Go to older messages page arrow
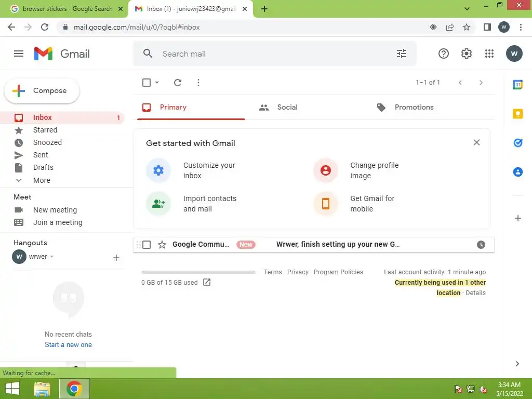This screenshot has width=532, height=399. [x=481, y=83]
